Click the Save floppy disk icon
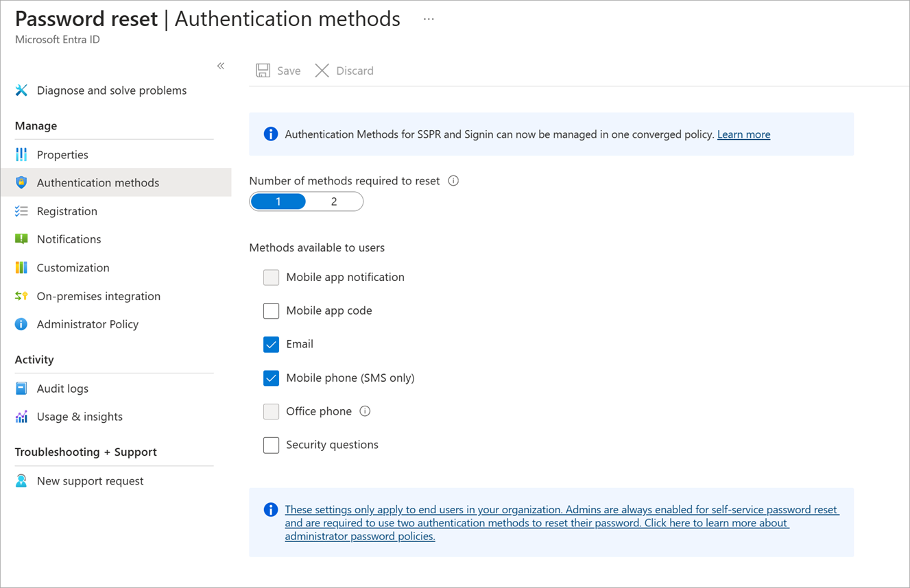This screenshot has width=910, height=588. coord(263,71)
